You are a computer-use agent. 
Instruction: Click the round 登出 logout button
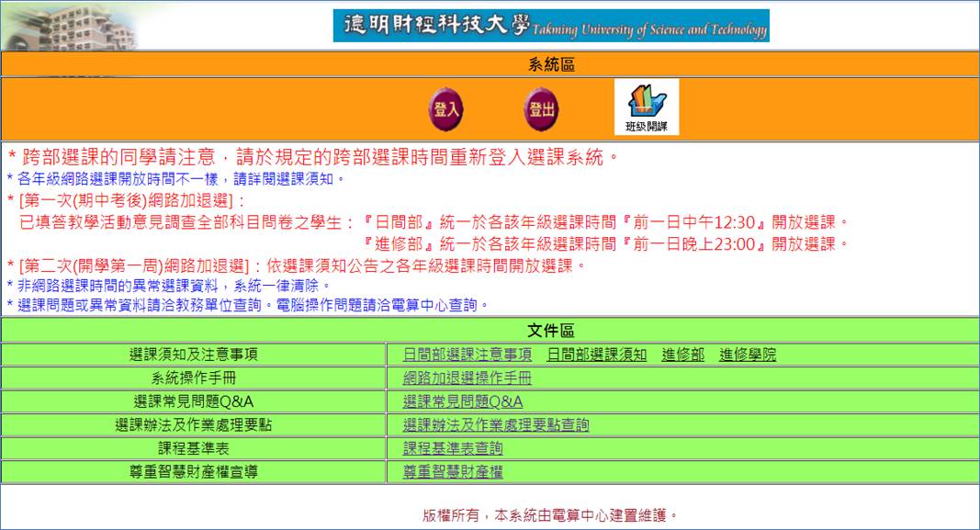coord(541,109)
